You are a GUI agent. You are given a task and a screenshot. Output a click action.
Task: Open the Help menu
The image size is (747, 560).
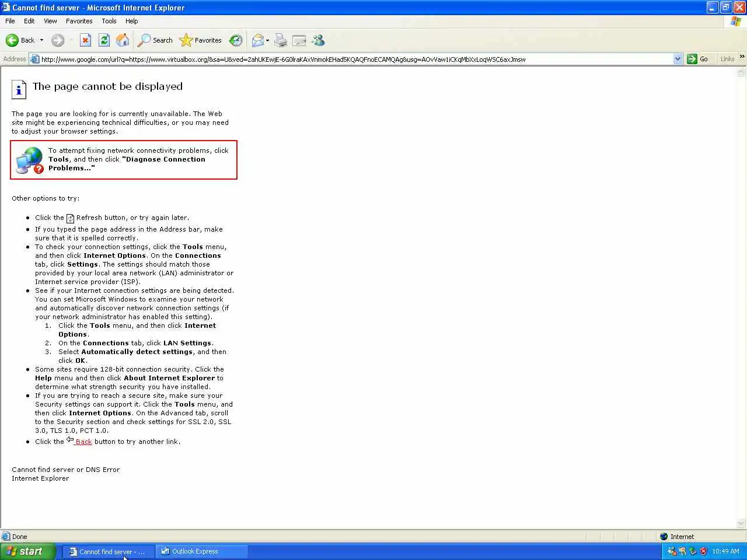132,21
